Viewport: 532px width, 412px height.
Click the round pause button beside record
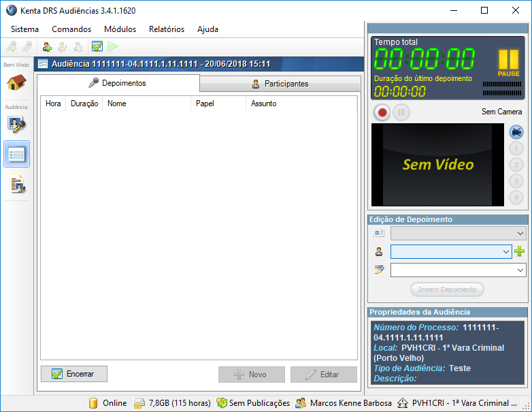click(x=401, y=112)
